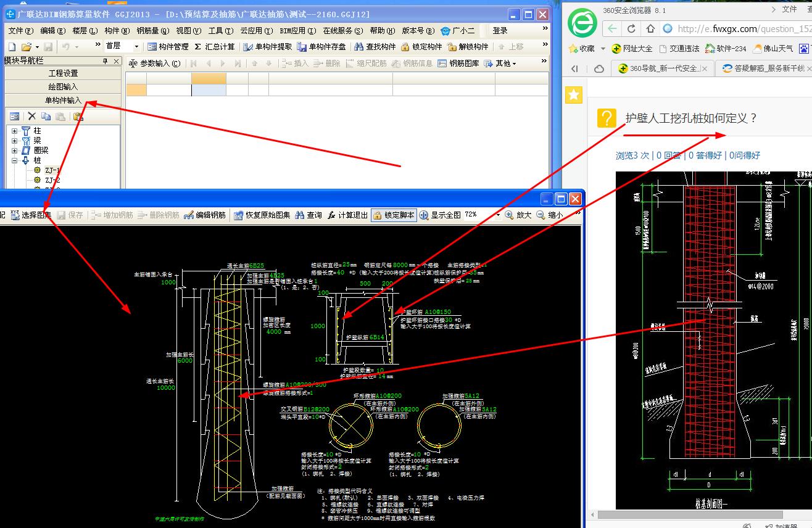Click 恢复原始图集 restore atlas button

point(262,215)
